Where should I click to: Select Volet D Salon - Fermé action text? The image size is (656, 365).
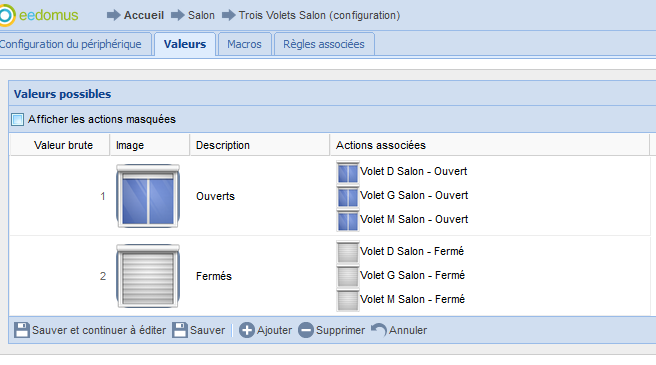412,251
